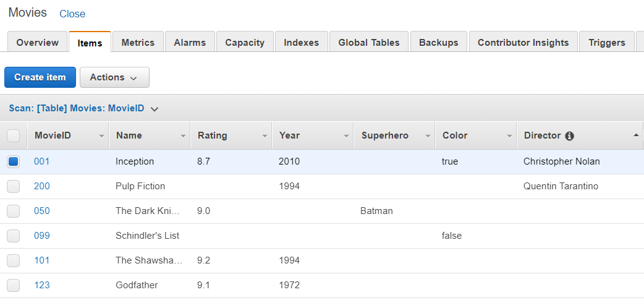644x300 pixels.
Task: Click the Close link beside Movies
Action: click(x=72, y=14)
